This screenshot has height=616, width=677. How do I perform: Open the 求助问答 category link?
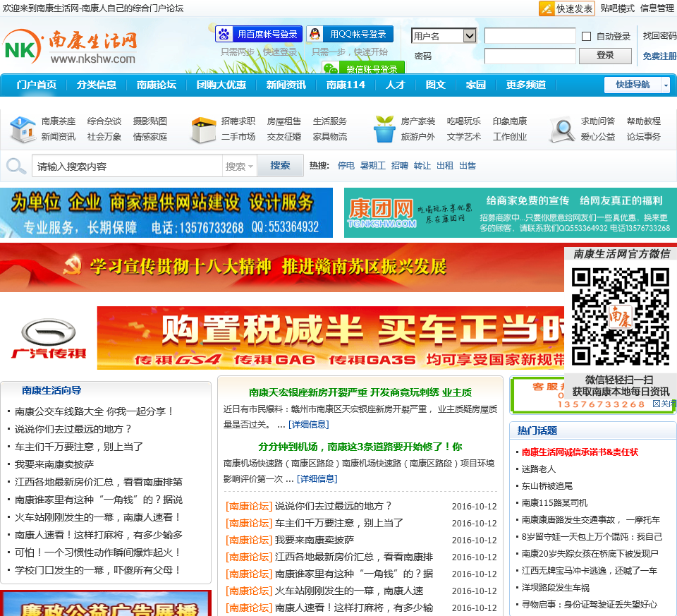(x=597, y=121)
